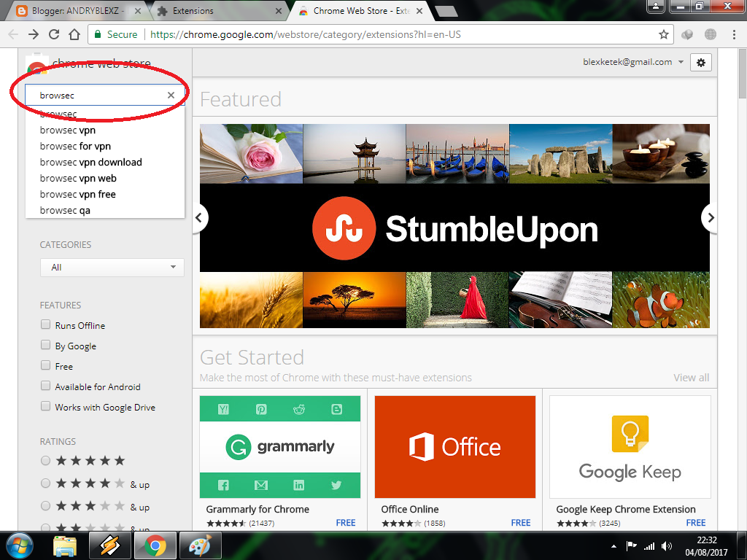Open the browser home page icon

click(x=74, y=34)
